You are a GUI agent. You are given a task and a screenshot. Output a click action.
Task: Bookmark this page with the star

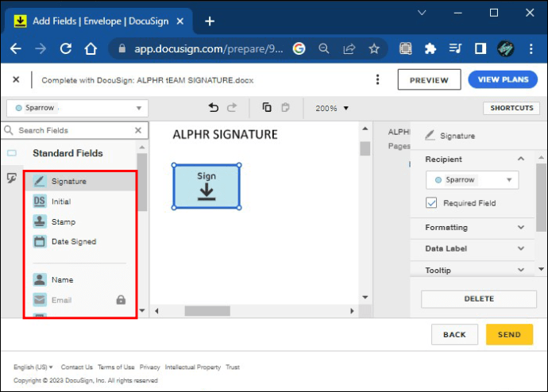coord(374,48)
